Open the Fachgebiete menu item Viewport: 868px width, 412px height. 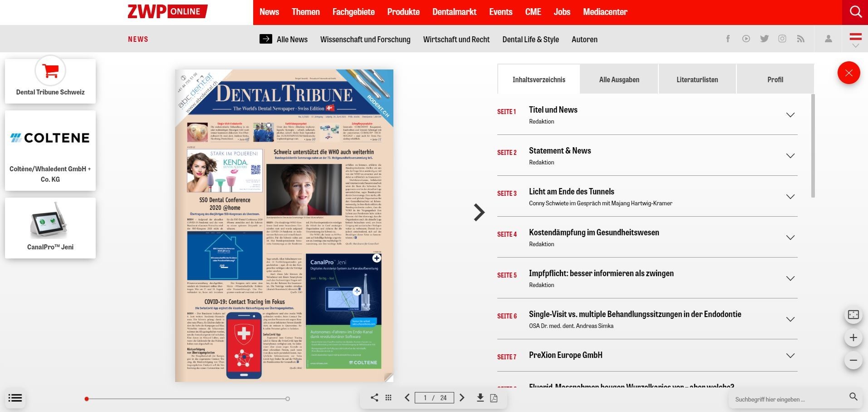pyautogui.click(x=353, y=12)
